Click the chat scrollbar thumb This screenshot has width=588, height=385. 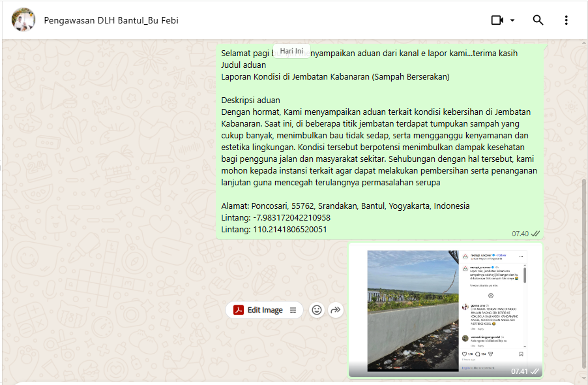point(584,274)
